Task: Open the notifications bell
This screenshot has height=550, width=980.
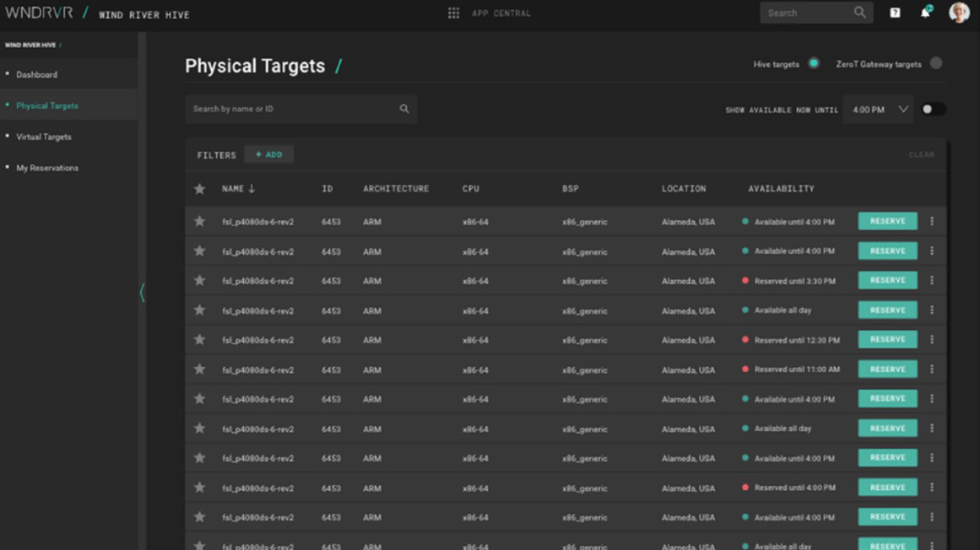Action: click(925, 13)
